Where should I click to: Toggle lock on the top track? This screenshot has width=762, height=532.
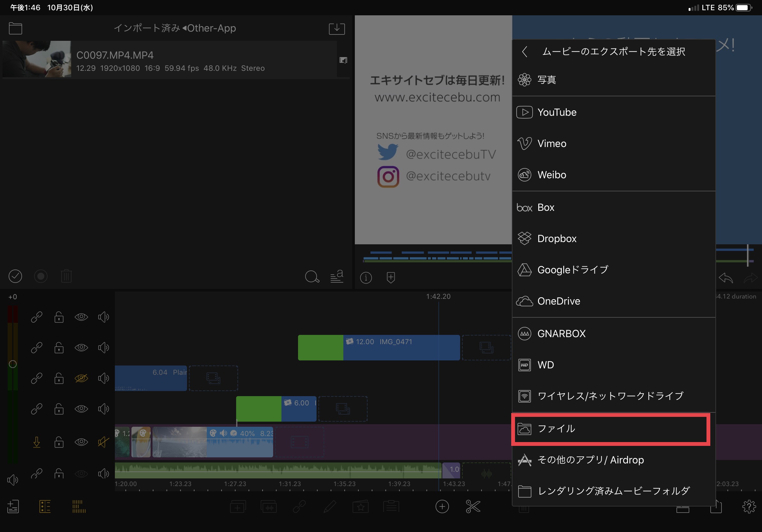(59, 317)
